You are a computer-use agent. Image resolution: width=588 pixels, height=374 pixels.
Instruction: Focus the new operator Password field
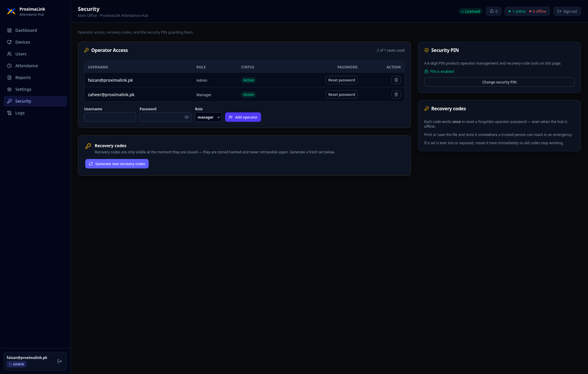coord(166,117)
